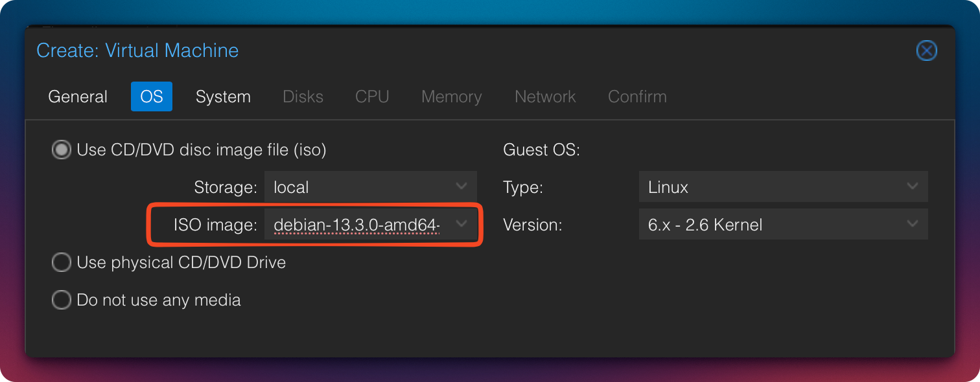This screenshot has height=382, width=980.
Task: Switch to the Memory tab
Action: point(451,96)
